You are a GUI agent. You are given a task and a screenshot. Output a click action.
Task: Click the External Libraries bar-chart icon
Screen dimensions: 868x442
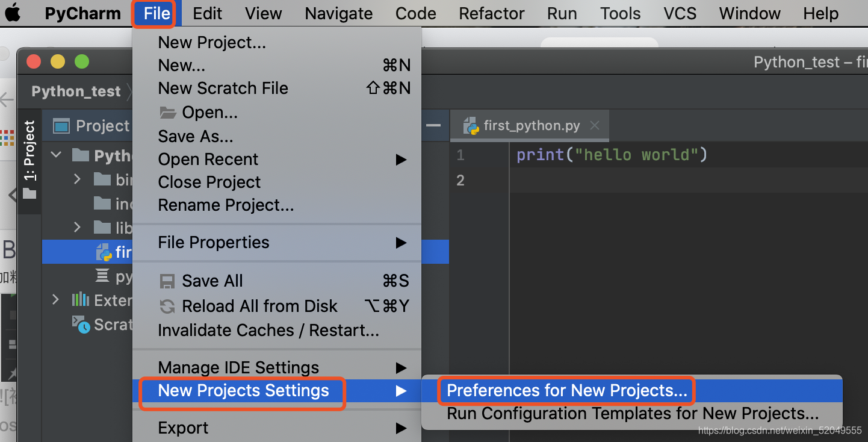coord(81,299)
